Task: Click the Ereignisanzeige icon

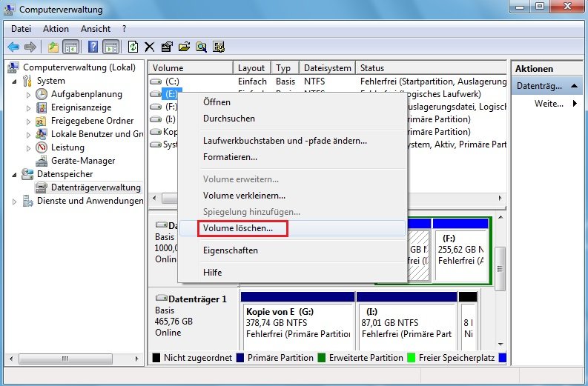Action: [42, 107]
